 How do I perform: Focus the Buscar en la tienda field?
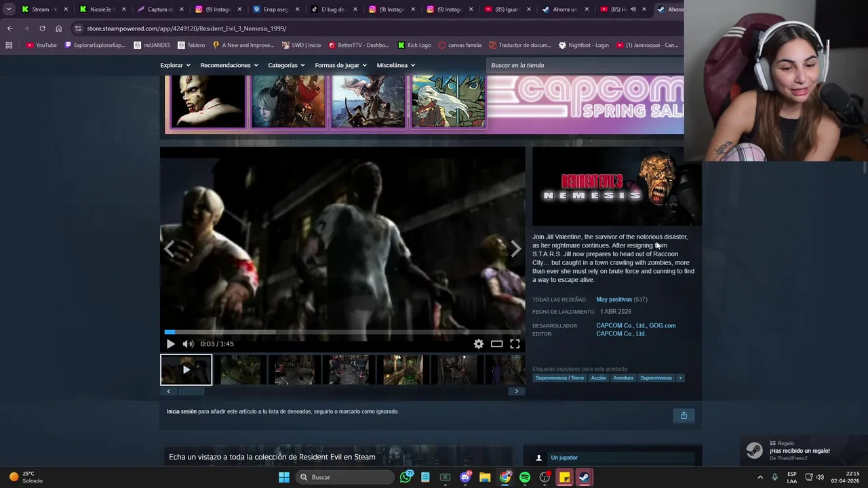point(585,65)
